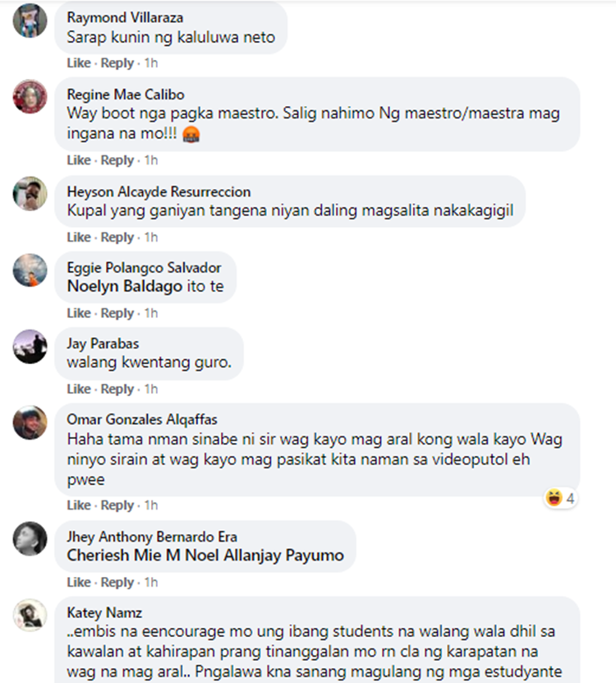Reply to Regine Mae Calibo's comment

[117, 160]
